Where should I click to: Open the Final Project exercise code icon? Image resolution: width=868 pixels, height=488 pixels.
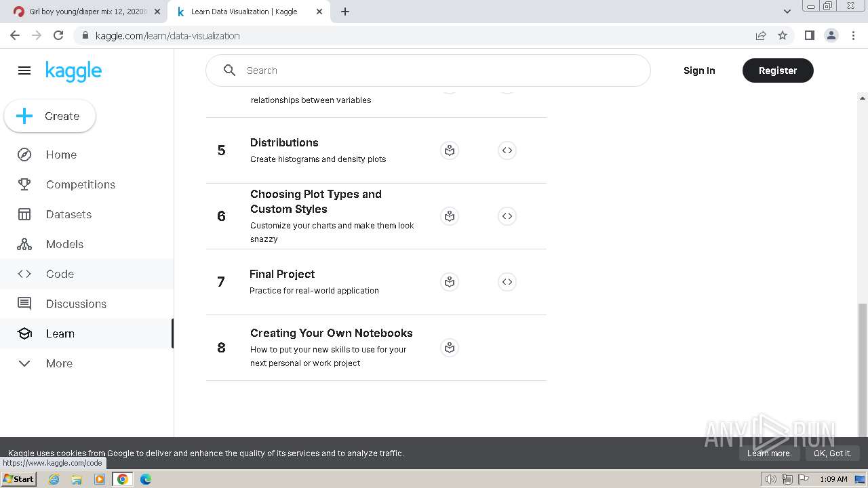(507, 282)
